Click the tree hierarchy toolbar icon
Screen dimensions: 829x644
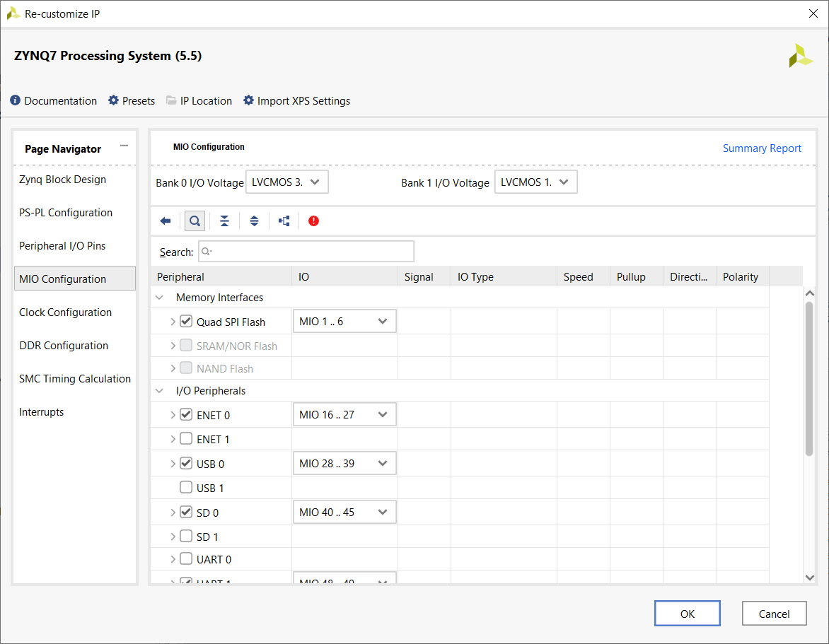[x=284, y=221]
